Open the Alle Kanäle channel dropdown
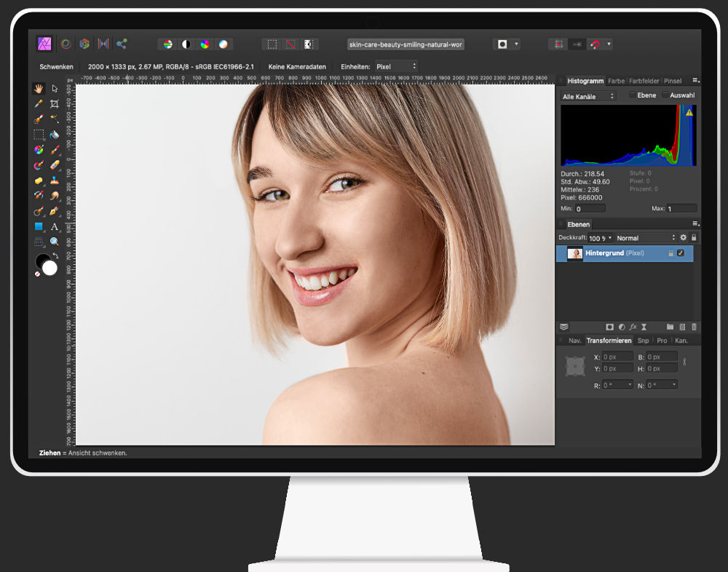 [x=588, y=96]
